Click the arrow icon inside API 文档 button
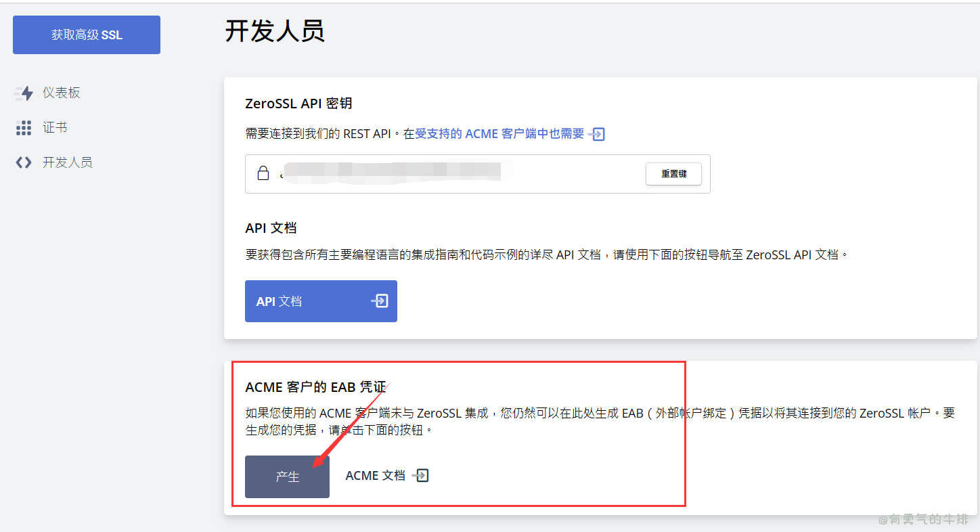 pyautogui.click(x=380, y=301)
